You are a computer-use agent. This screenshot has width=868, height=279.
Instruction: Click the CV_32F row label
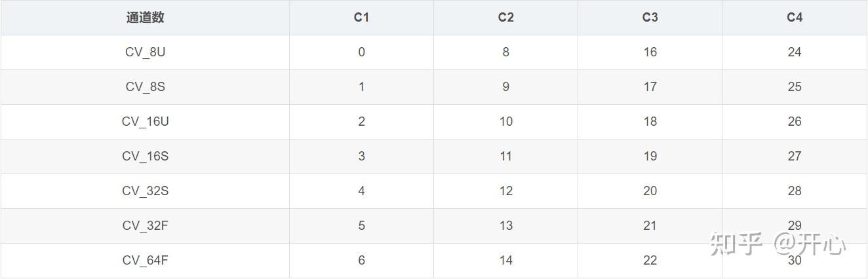tap(145, 226)
